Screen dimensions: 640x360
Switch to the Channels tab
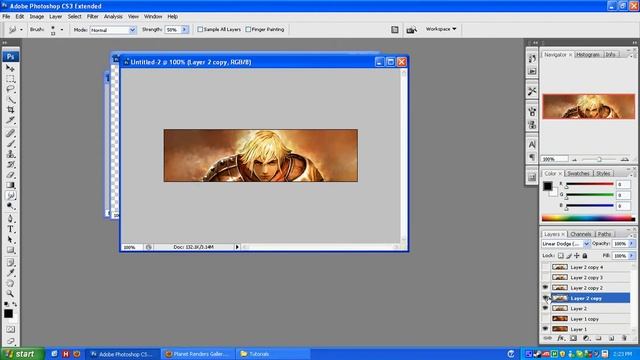[580, 234]
